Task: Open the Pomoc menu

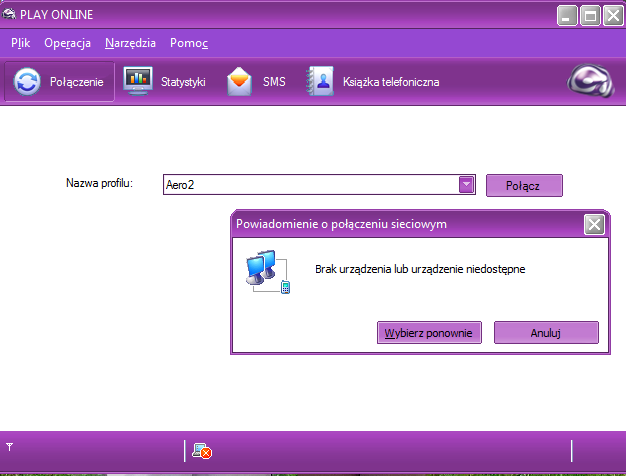Action: coord(189,43)
